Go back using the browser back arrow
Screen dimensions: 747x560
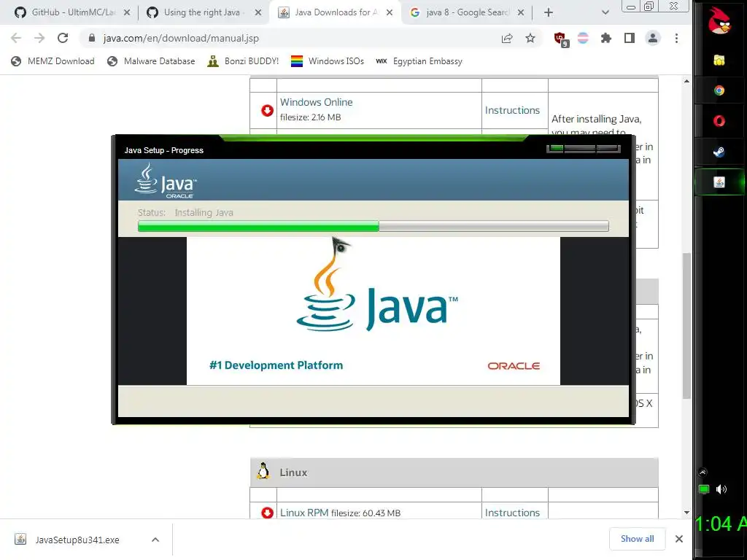click(16, 38)
